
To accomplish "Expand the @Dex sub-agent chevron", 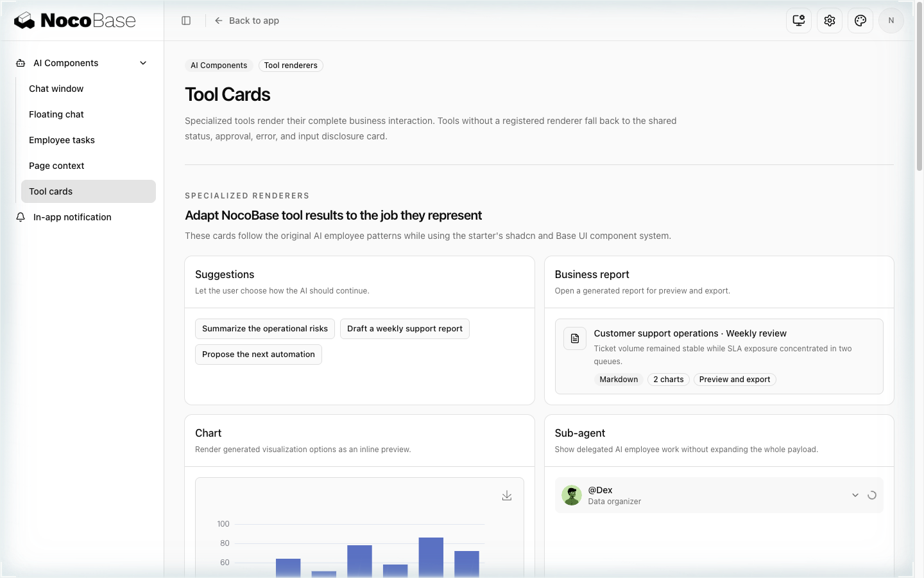I will (x=855, y=495).
